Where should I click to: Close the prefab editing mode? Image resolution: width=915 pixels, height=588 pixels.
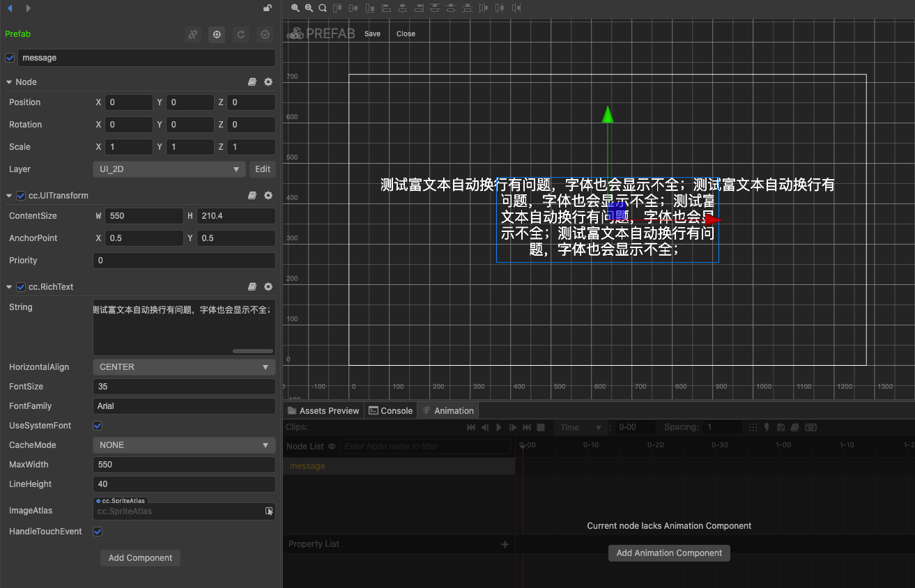click(x=406, y=34)
